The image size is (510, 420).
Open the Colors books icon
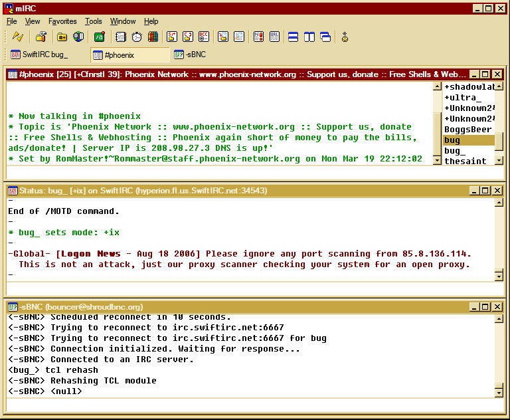153,37
